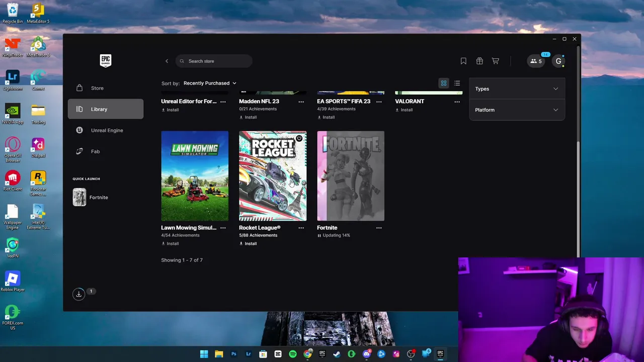Open Discord from the taskbar
Image resolution: width=644 pixels, height=362 pixels.
pyautogui.click(x=367, y=354)
